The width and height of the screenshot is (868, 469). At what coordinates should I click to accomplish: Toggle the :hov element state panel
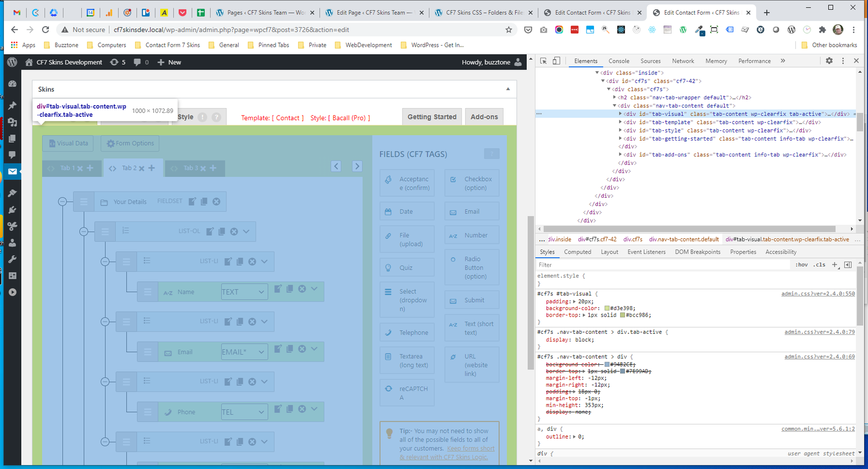(x=801, y=265)
